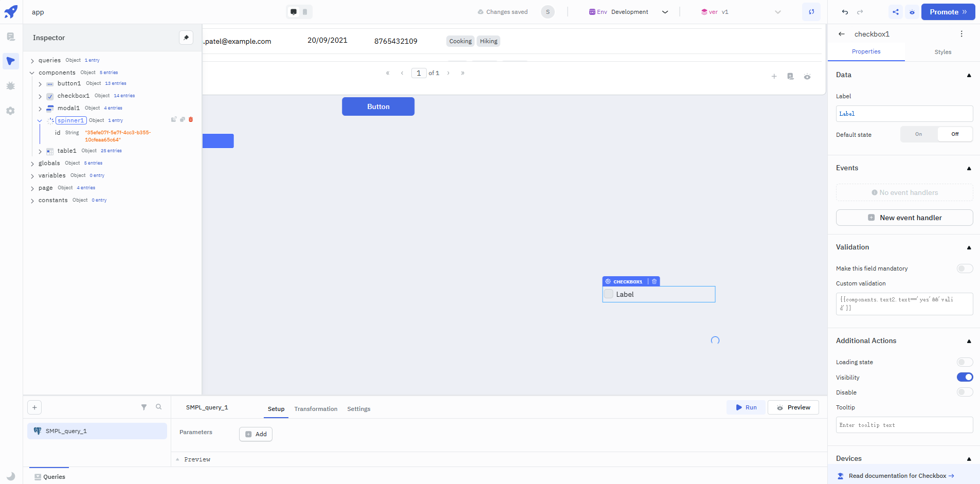
Task: Collapse the components tree node
Action: tap(32, 73)
